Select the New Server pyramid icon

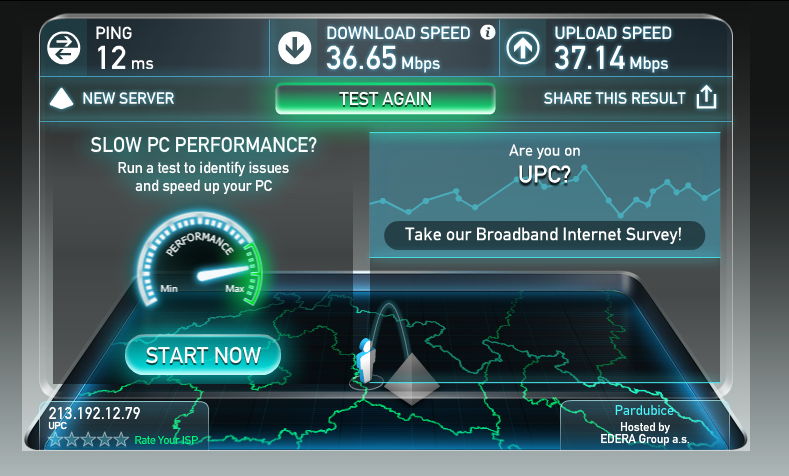pyautogui.click(x=61, y=99)
